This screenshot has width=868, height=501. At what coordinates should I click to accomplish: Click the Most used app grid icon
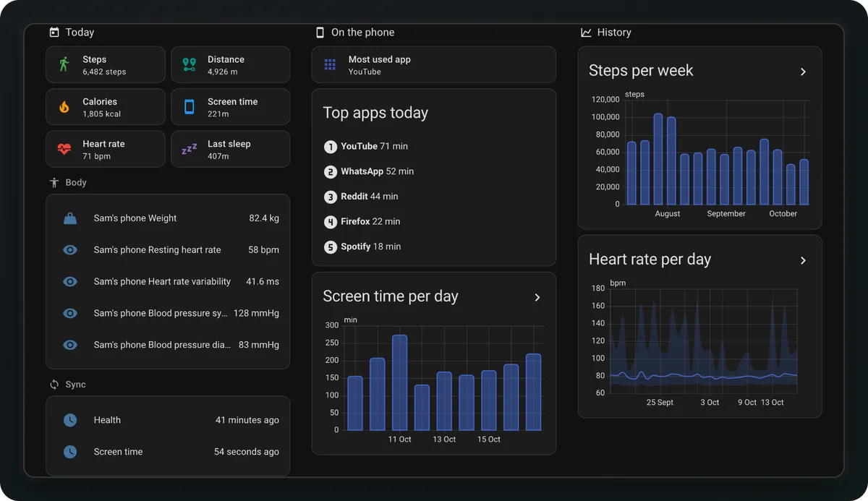coord(330,65)
